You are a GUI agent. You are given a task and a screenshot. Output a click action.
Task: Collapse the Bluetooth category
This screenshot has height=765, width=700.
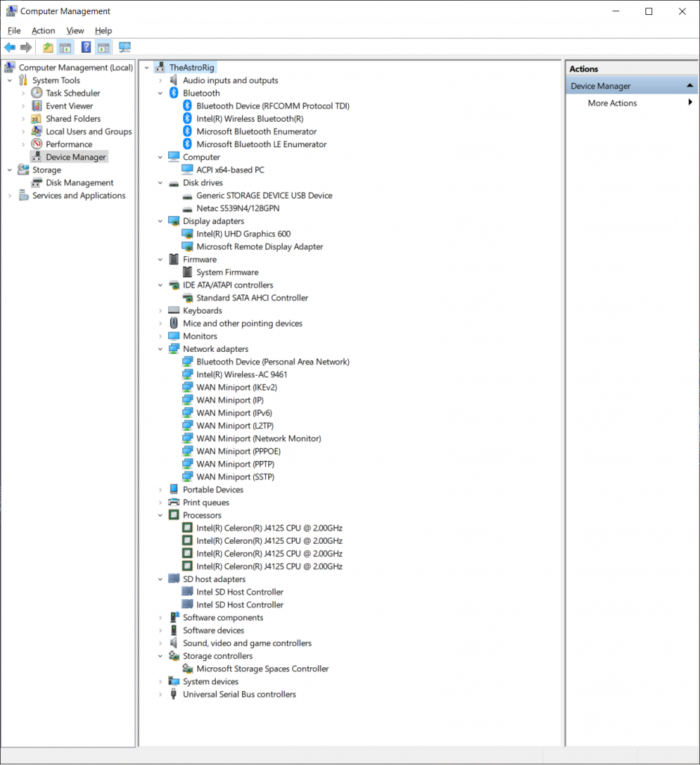point(161,93)
